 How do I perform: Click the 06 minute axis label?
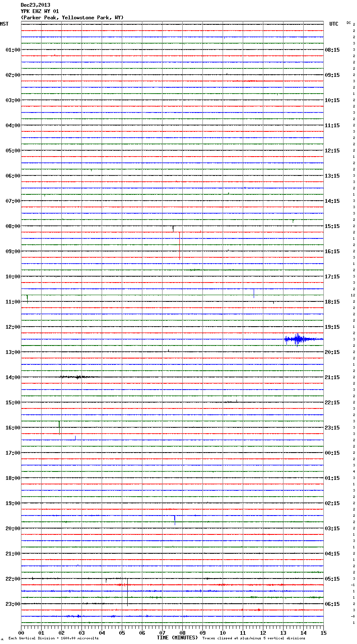[x=142, y=633]
